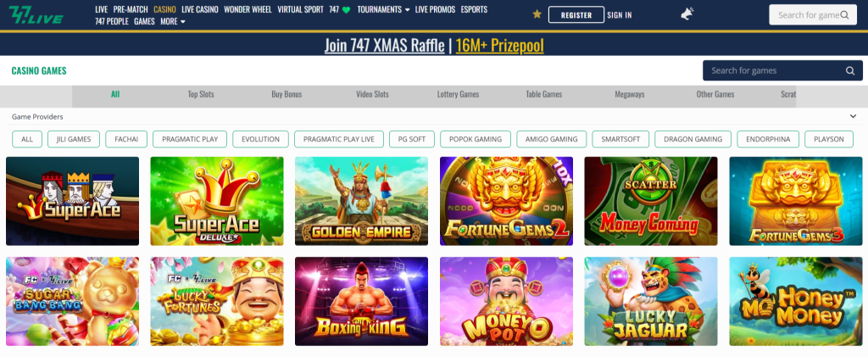868x357 pixels.
Task: Open the Lucky Jaguar game tile
Action: (651, 301)
